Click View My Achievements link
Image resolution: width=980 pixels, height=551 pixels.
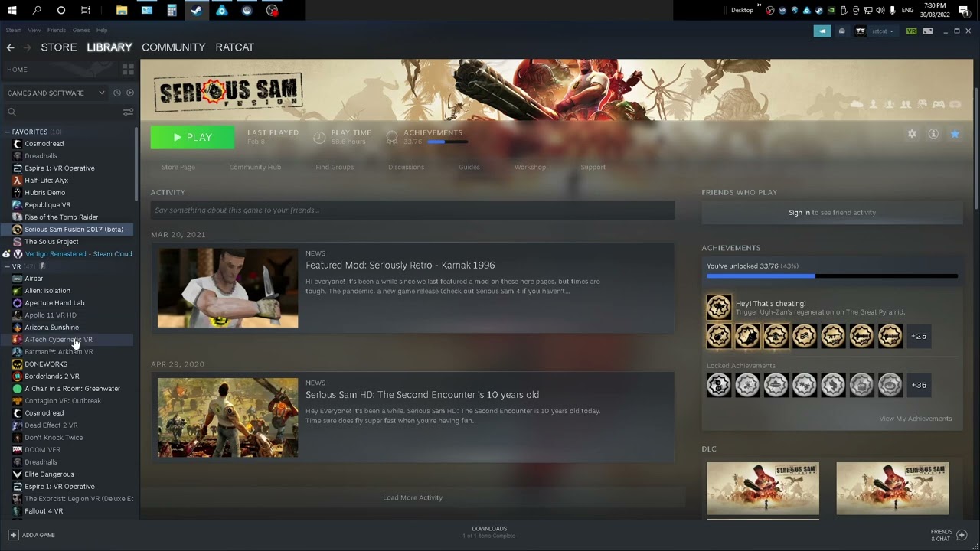click(916, 419)
